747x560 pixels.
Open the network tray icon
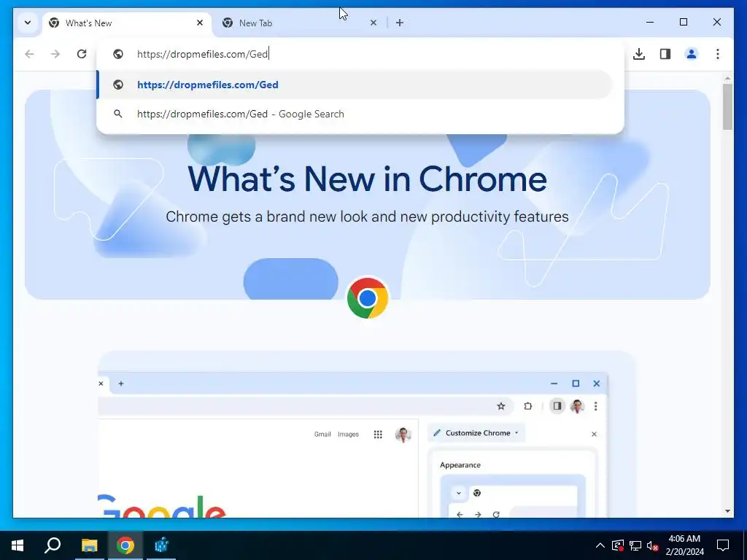[635, 545]
